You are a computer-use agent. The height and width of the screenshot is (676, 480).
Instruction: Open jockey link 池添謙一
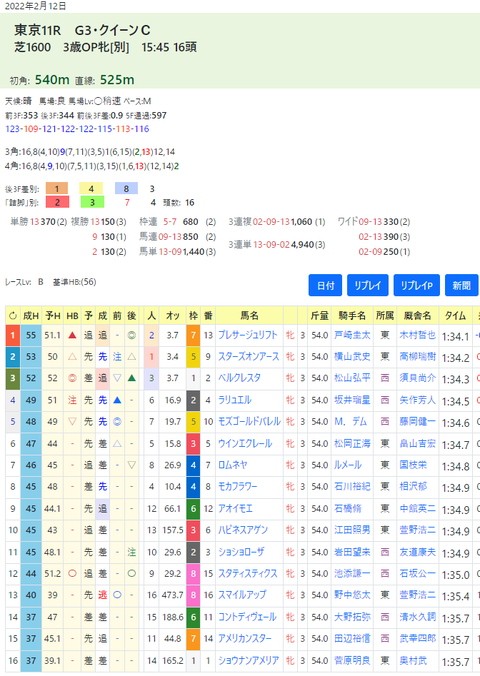click(352, 573)
